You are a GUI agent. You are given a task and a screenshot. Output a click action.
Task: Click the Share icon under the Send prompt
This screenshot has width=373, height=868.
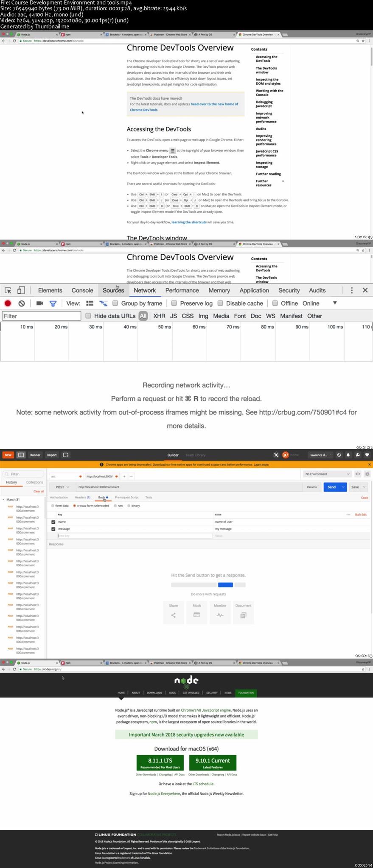coord(173,615)
